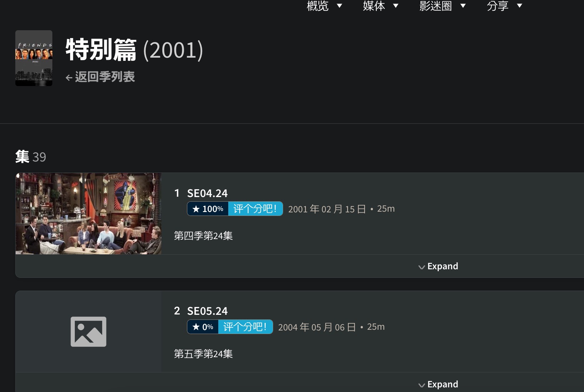Open the 概览 dropdown menu
This screenshot has width=584, height=392.
[x=324, y=6]
